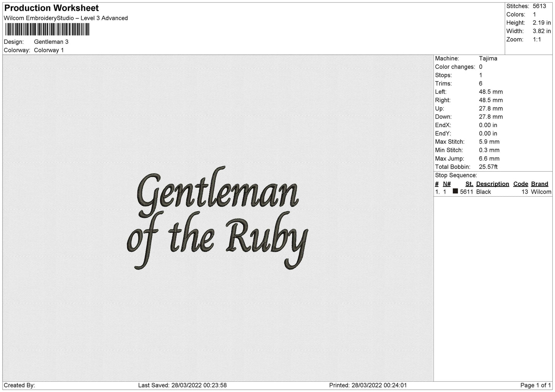Click the Production Worksheet title

[51, 8]
